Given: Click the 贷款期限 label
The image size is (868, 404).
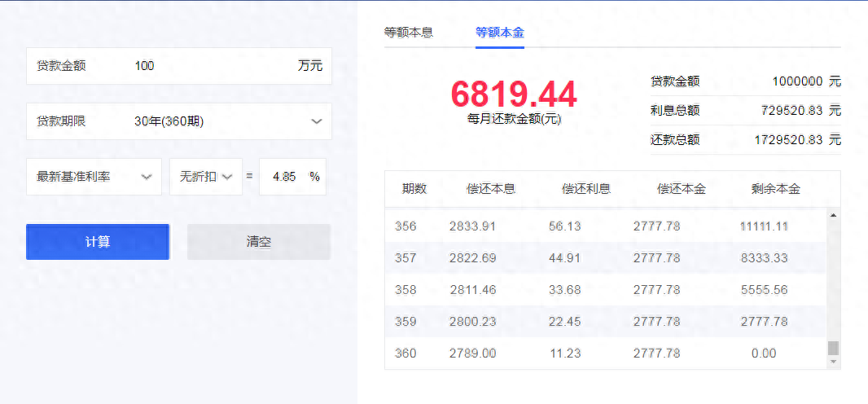Looking at the screenshot, I should [x=61, y=121].
